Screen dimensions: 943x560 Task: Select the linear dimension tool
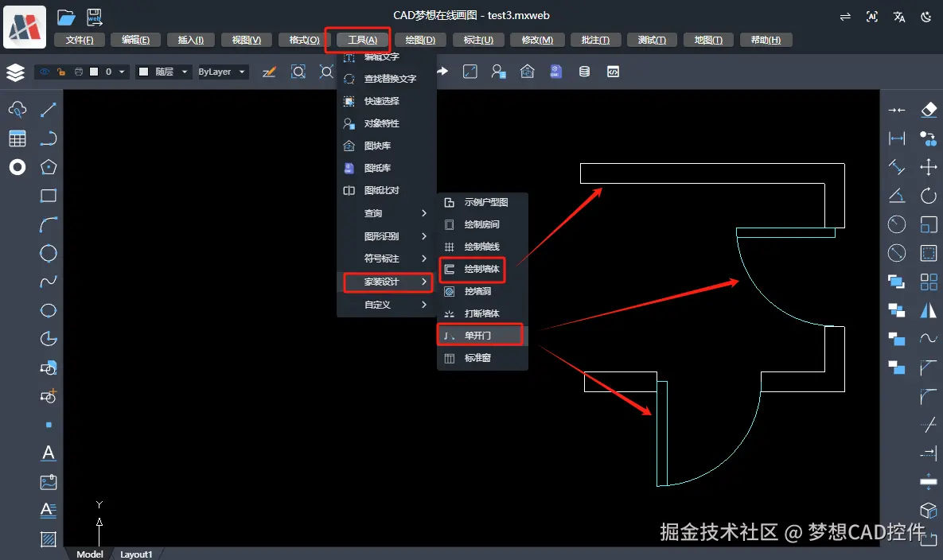897,138
